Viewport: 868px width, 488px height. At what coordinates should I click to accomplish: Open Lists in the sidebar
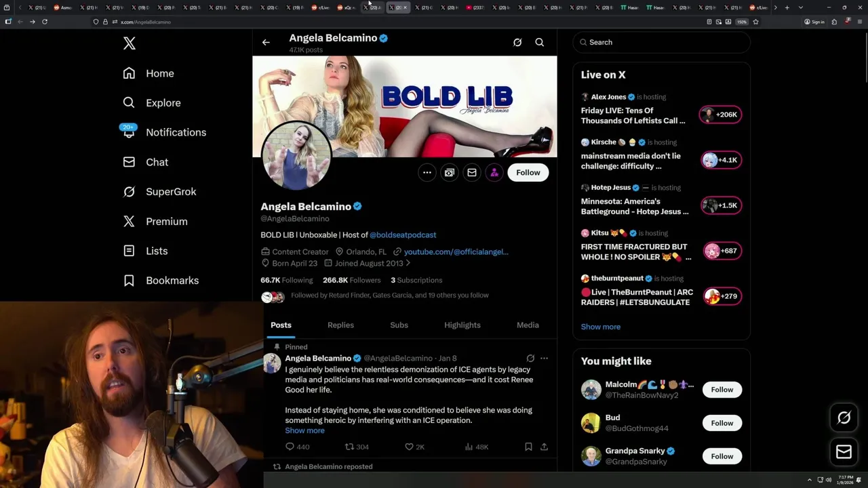click(x=145, y=251)
